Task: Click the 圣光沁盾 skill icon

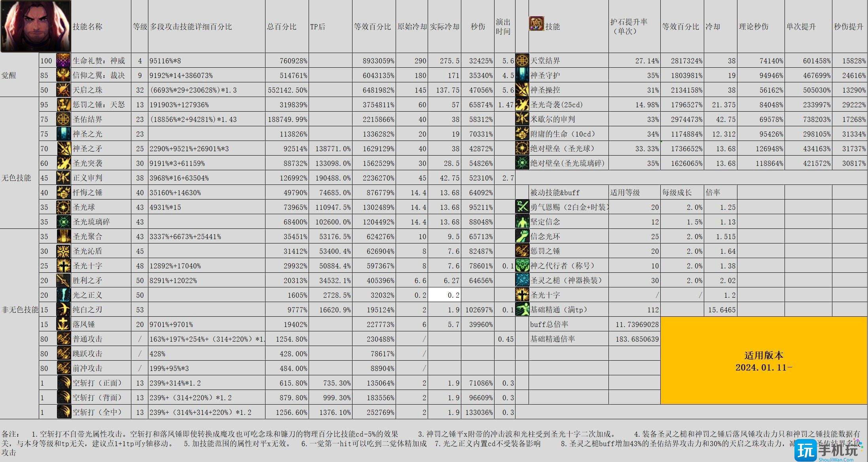Action: [x=63, y=251]
